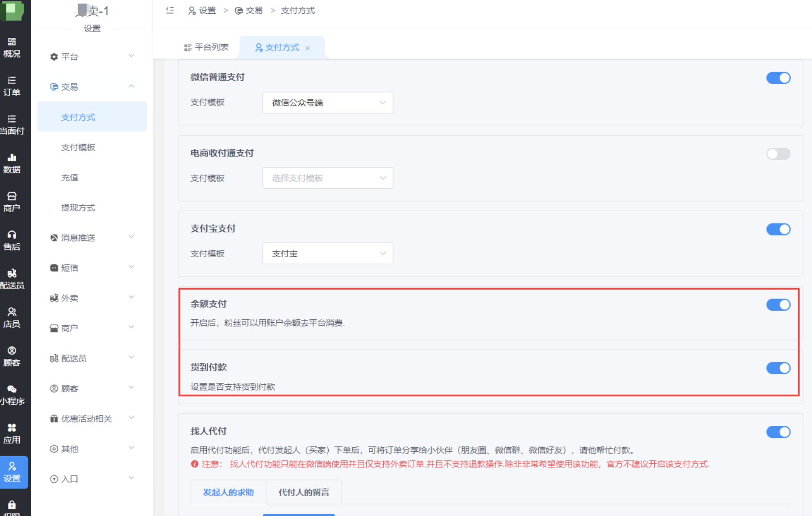Click the 交易 icon in settings menu
The image size is (812, 516).
[x=54, y=87]
